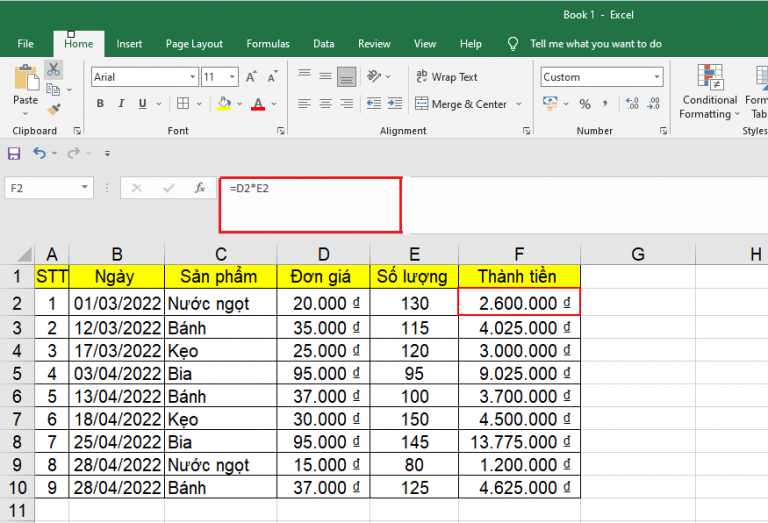Click the Undo arrow
The height and width of the screenshot is (523, 768).
(x=39, y=153)
